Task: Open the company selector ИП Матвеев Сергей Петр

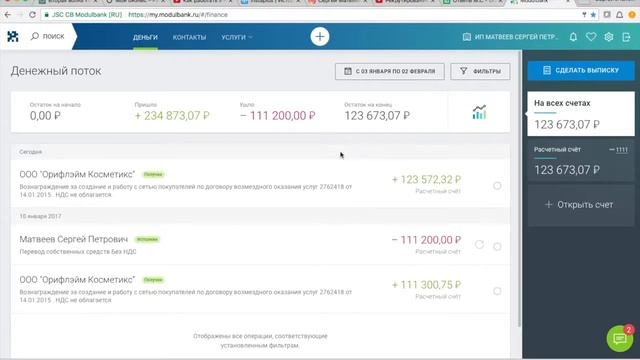Action: pyautogui.click(x=510, y=37)
